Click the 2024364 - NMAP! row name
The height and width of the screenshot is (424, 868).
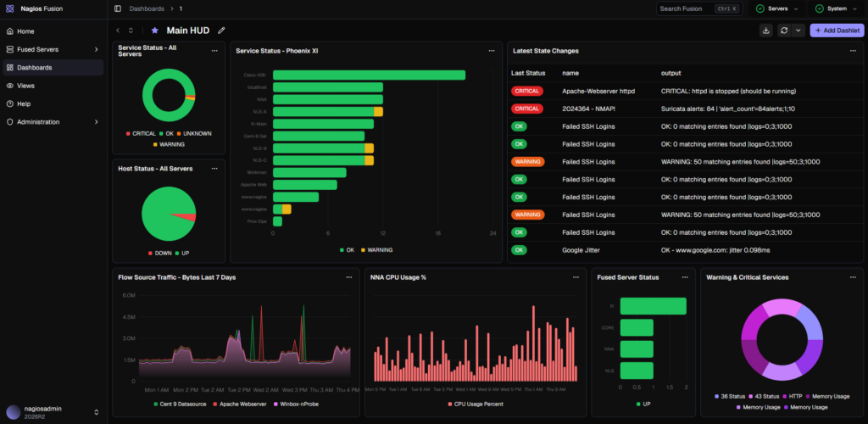coord(588,109)
